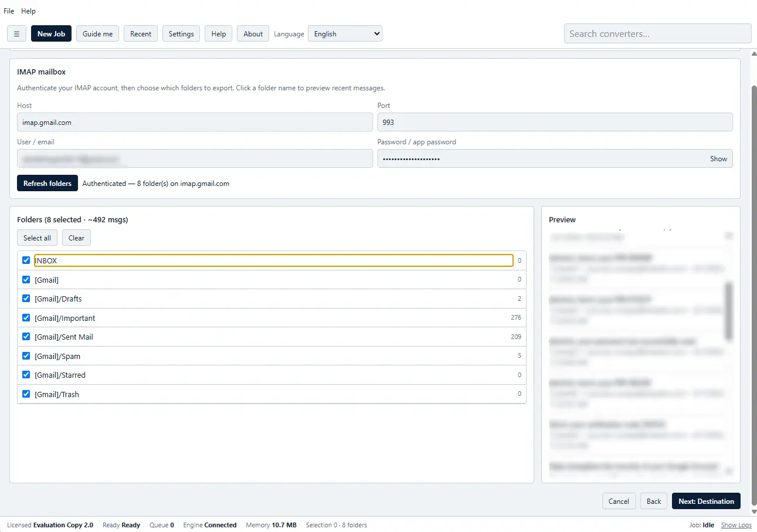Show the app password

718,158
